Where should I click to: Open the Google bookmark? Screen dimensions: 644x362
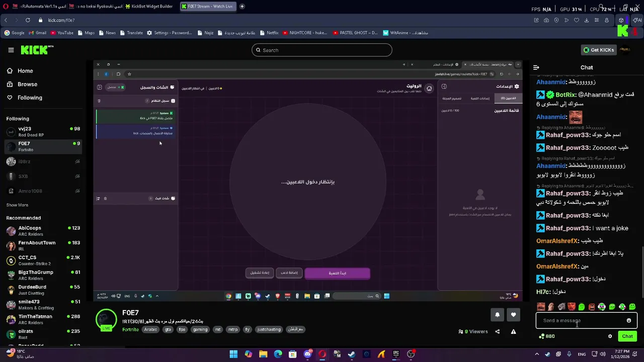pyautogui.click(x=14, y=33)
